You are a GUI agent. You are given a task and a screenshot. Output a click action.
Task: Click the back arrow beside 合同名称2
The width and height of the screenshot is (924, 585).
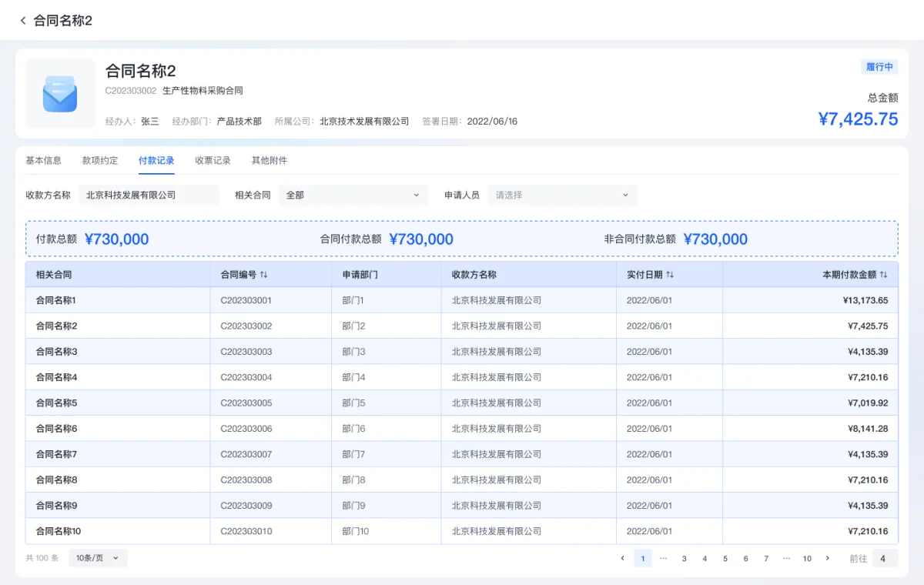[23, 21]
